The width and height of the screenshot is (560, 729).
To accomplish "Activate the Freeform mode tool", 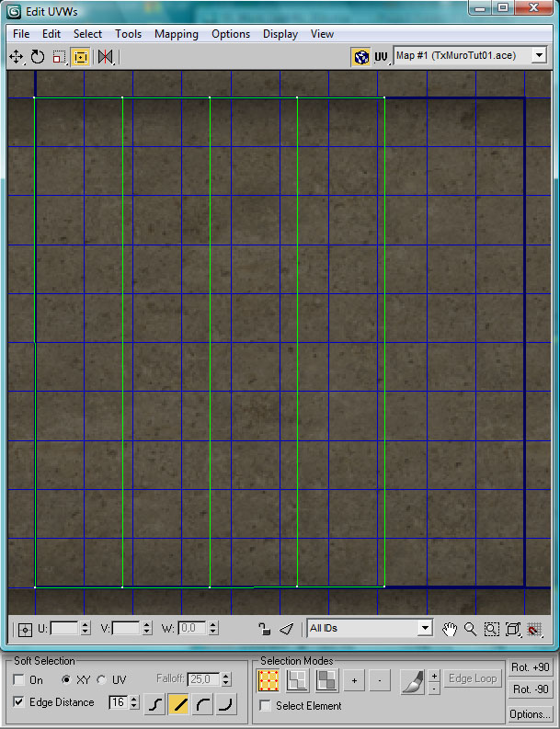I will (x=81, y=57).
